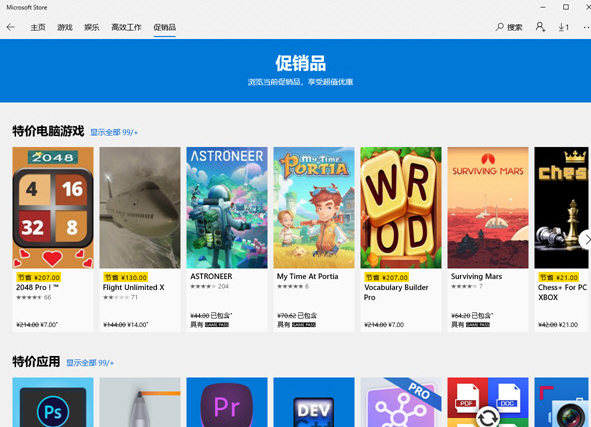Screen dimensions: 591x427
Task: Click the Surviving Mars title text
Action: pos(476,276)
